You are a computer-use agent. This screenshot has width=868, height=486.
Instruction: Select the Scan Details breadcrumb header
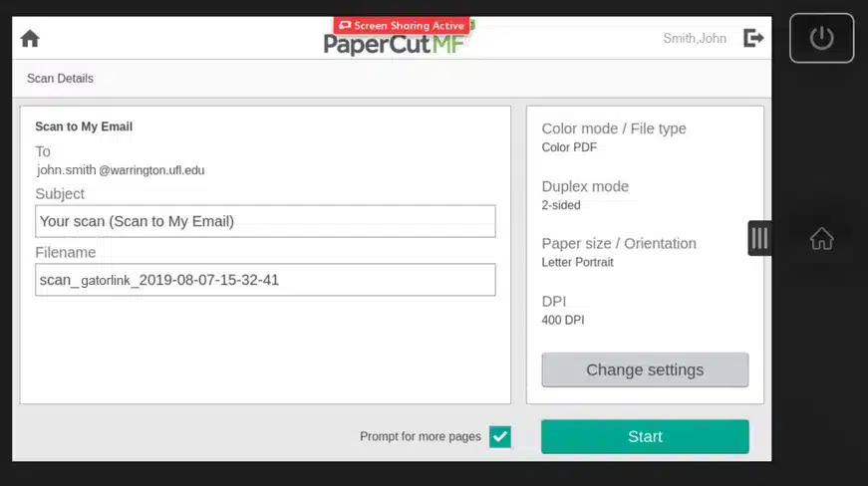[60, 79]
